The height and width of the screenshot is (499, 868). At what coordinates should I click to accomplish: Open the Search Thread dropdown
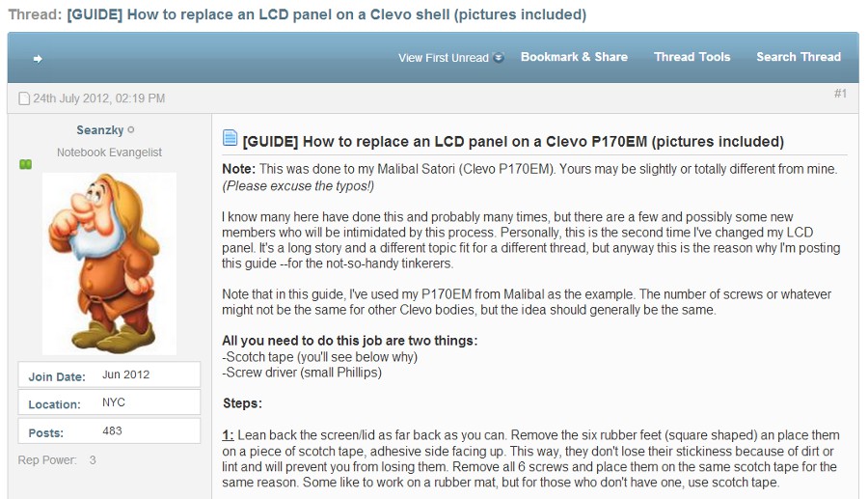coord(799,57)
